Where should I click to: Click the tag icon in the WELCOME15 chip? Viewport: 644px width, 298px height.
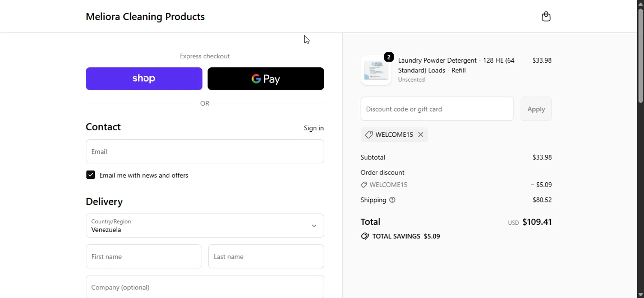369,135
